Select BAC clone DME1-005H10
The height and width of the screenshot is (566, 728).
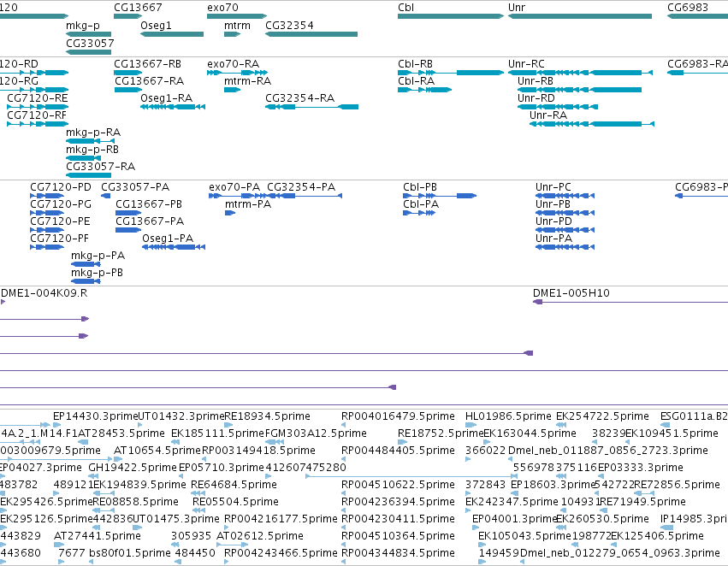(x=571, y=293)
